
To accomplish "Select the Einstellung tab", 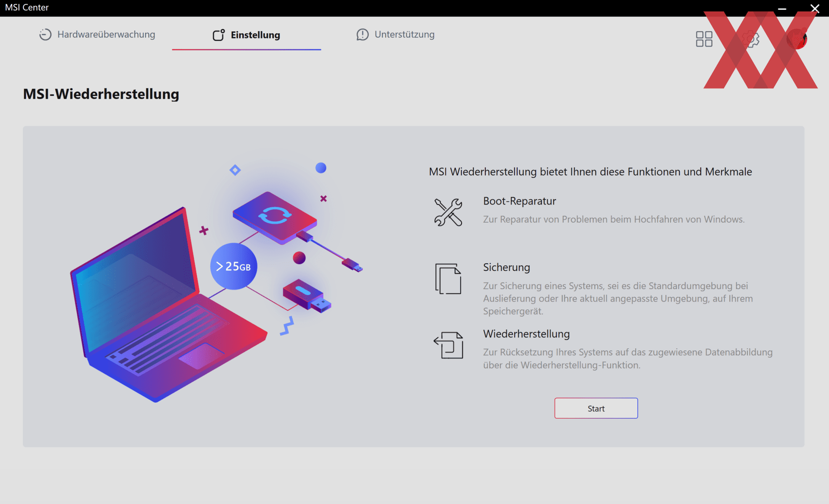I will pos(247,35).
